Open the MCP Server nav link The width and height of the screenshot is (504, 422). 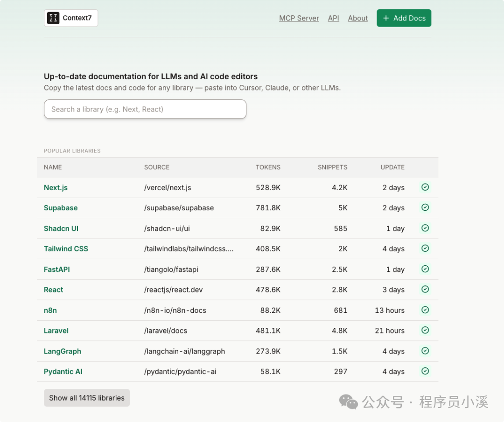pyautogui.click(x=299, y=18)
